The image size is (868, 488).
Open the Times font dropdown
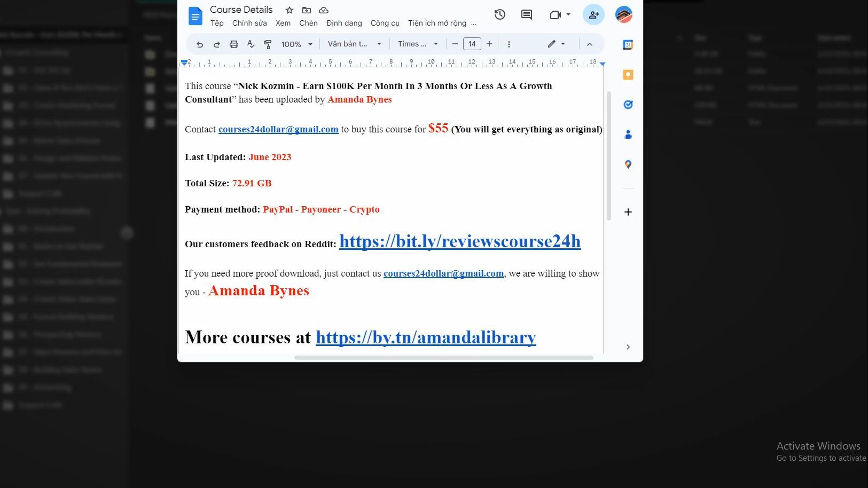(x=418, y=44)
